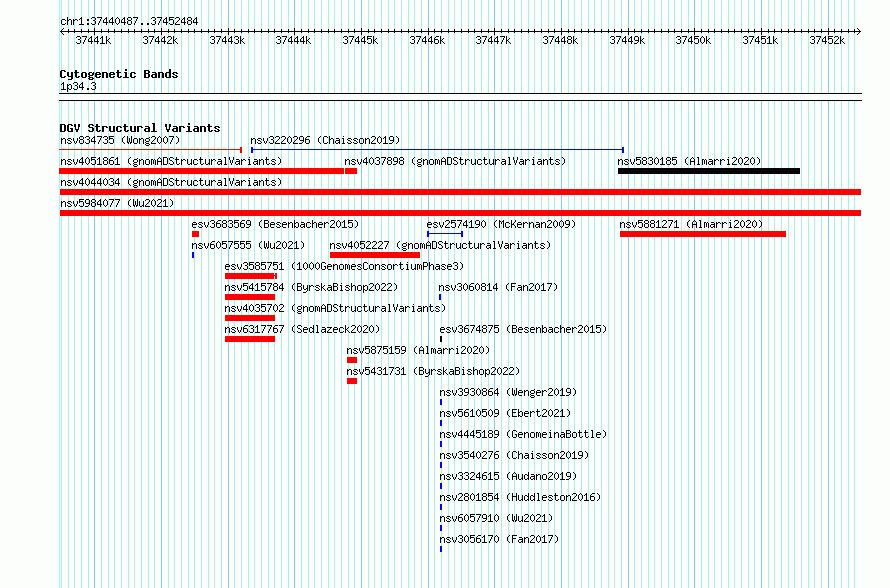
Task: Click the red bar under nsv4051861
Action: point(201,171)
